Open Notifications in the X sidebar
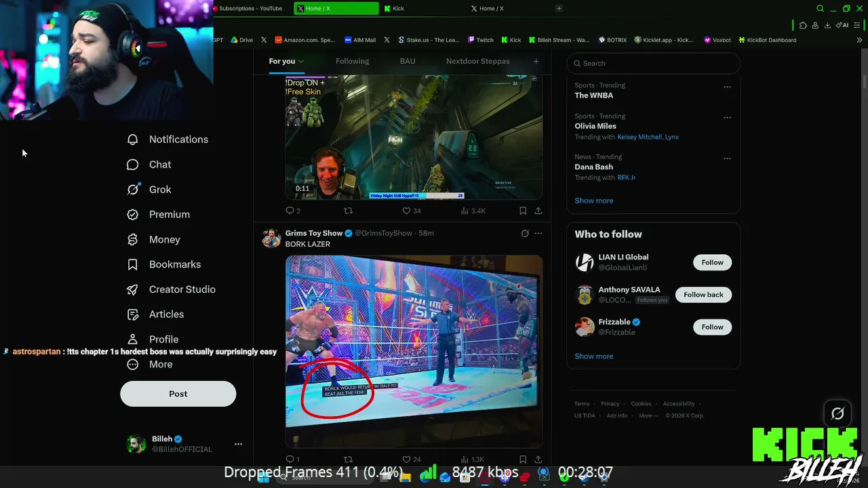Viewport: 868px width, 488px height. point(167,140)
